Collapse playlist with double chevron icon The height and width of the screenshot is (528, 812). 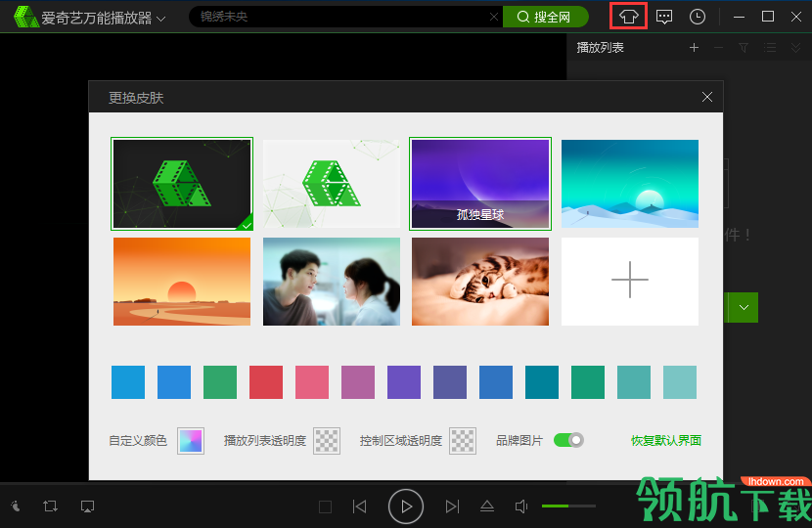(796, 48)
